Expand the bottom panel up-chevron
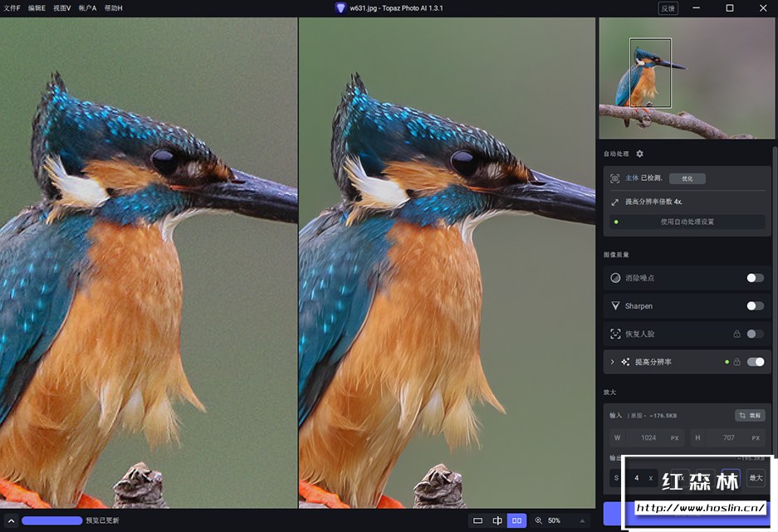778x532 pixels. coord(11,520)
